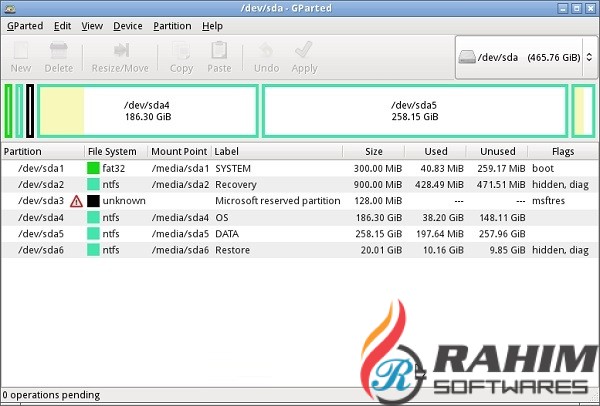Viewport: 600px width, 406px height.
Task: Click the Apply all operations checkmark icon
Action: coord(304,50)
